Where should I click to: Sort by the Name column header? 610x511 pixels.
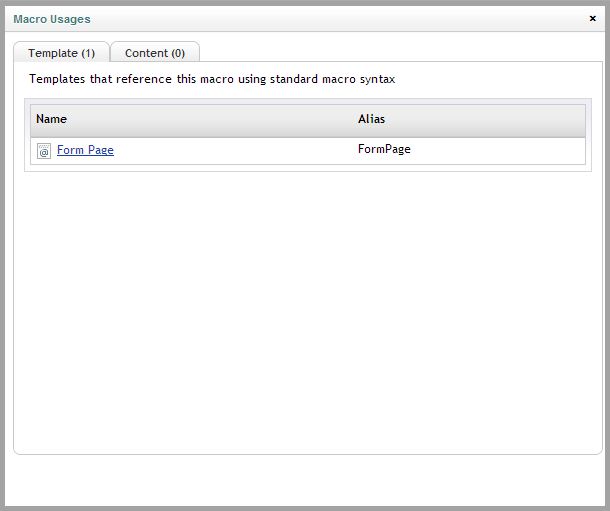point(51,119)
